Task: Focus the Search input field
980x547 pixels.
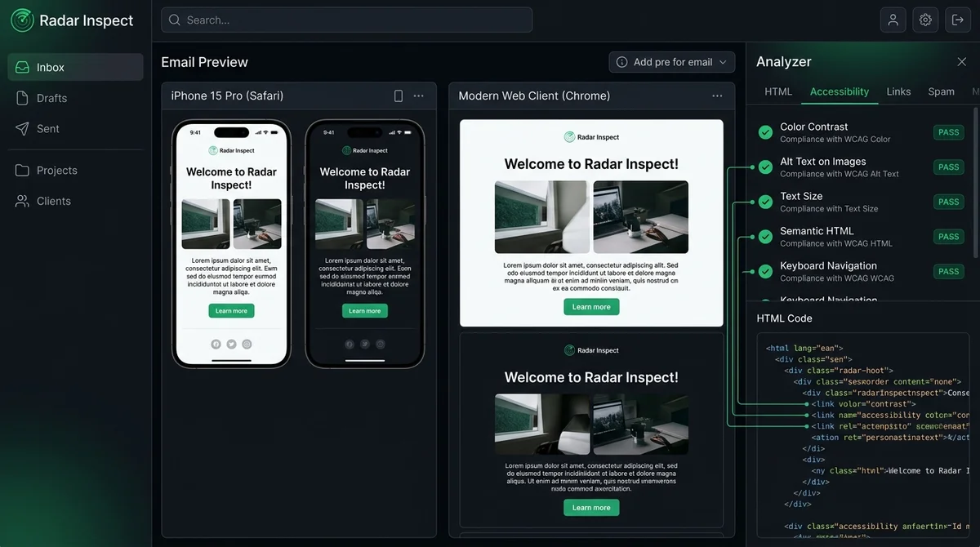Action: click(x=346, y=20)
